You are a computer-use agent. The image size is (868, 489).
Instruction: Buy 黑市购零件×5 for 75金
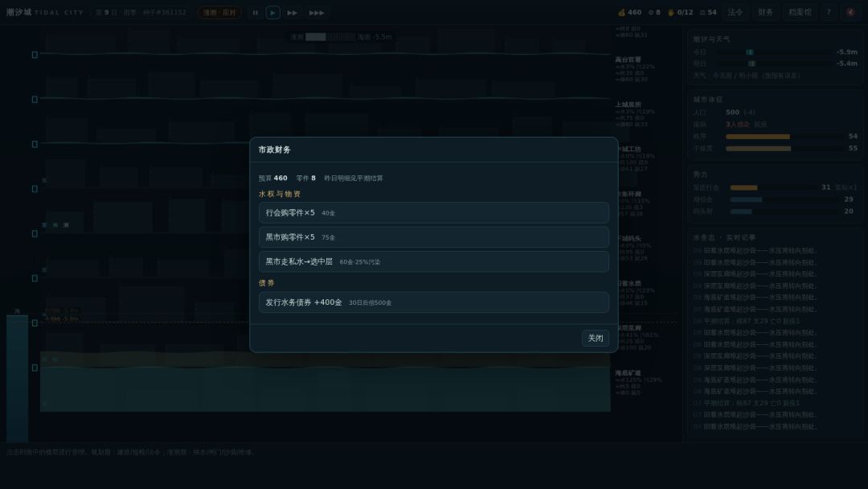(x=433, y=237)
